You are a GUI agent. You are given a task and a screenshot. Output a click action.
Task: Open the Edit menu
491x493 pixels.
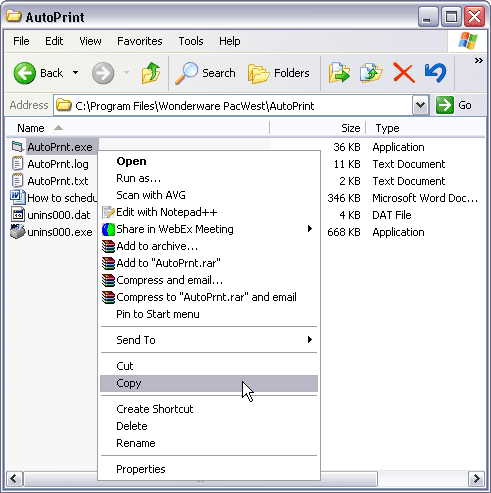[54, 41]
